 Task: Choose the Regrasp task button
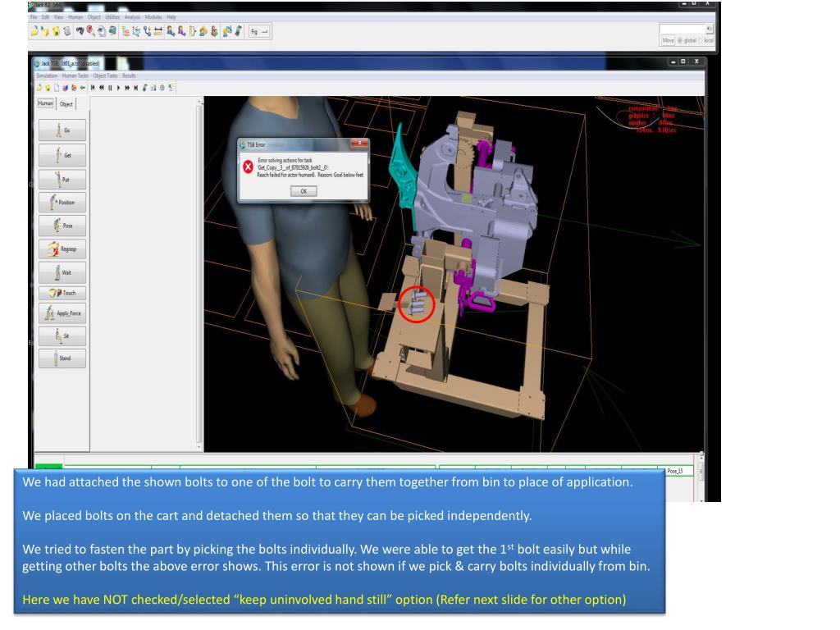[x=62, y=247]
